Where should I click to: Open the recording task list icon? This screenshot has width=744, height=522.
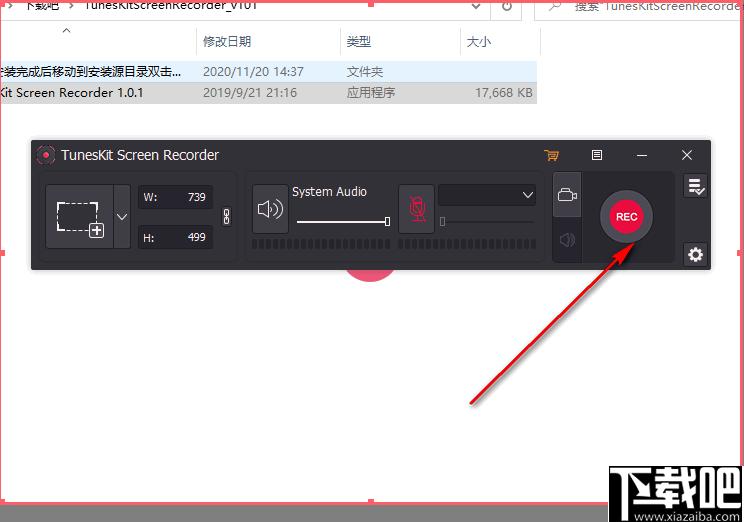coord(696,186)
